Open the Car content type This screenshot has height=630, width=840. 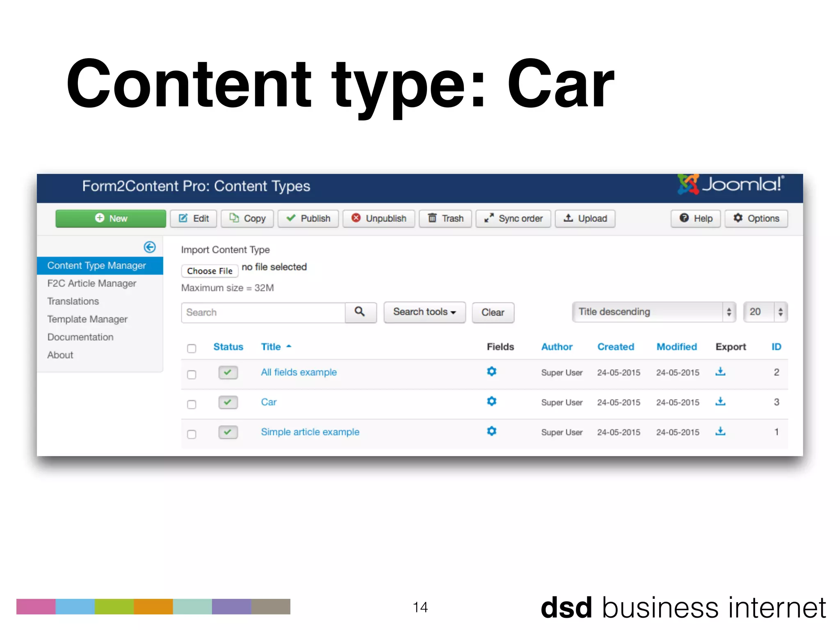click(269, 402)
